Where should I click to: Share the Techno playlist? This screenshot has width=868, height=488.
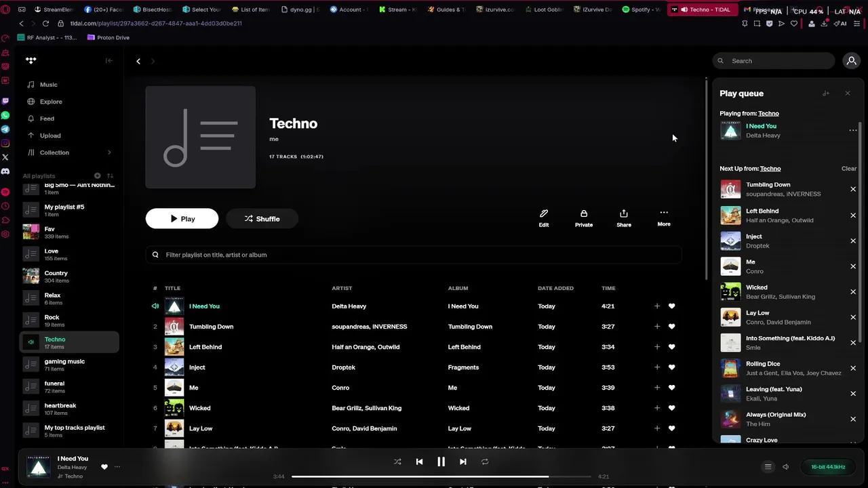pyautogui.click(x=624, y=218)
